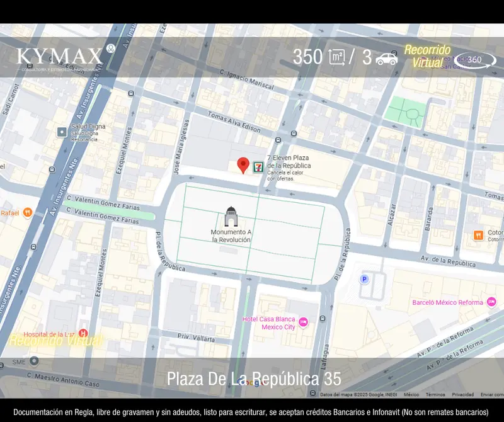The width and height of the screenshot is (504, 422).
Task: Click the 7-Eleven store icon
Action: click(x=258, y=167)
